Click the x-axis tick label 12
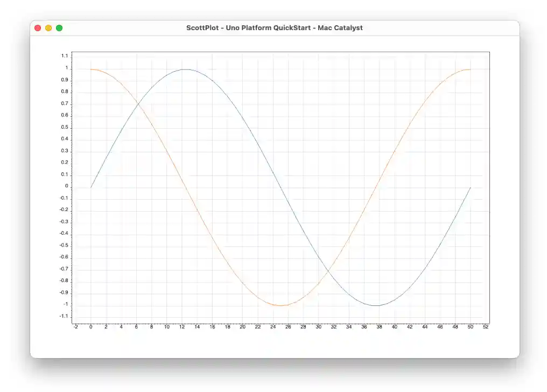Image resolution: width=547 pixels, height=392 pixels. (182, 327)
